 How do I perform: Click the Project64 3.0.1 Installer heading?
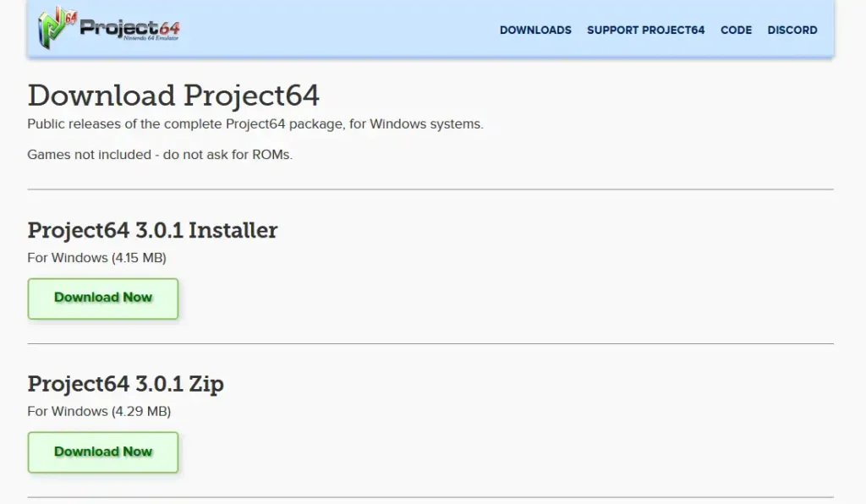153,230
